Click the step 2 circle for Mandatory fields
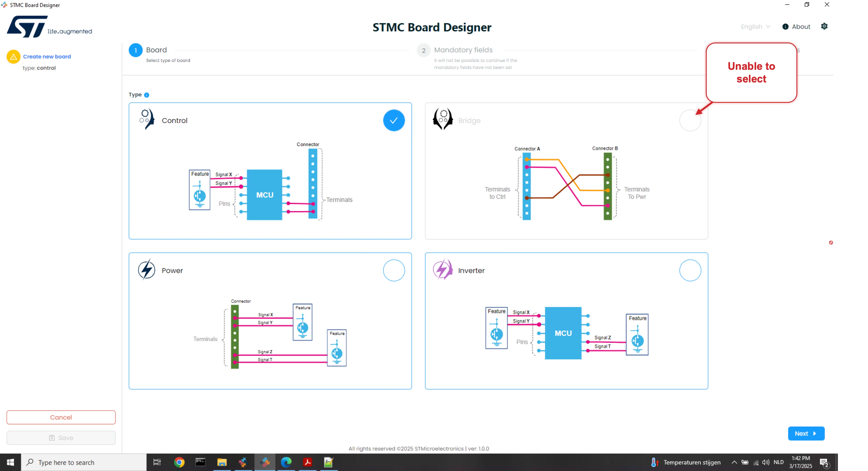This screenshot has height=471, width=868. point(424,50)
